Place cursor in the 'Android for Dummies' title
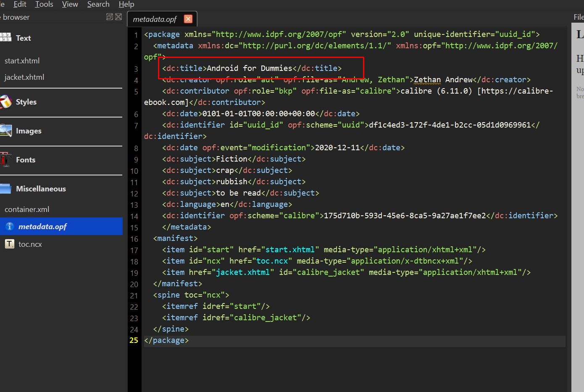Screen dimensions: 584x392 point(249,68)
